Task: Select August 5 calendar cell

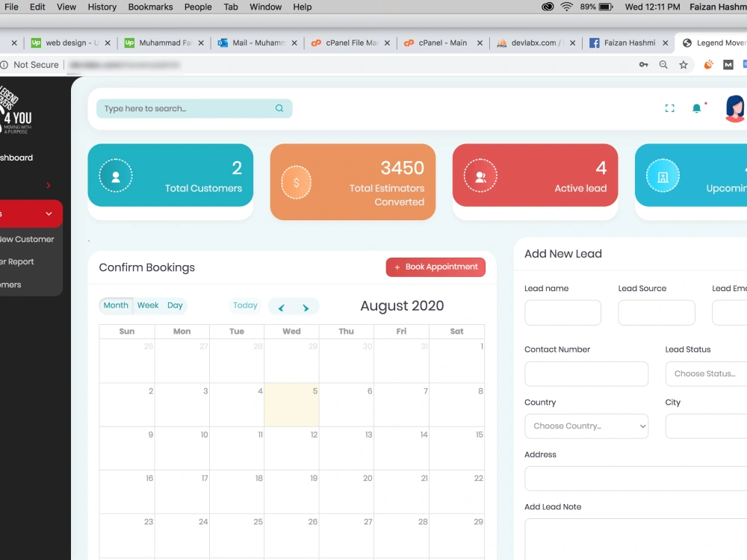Action: (291, 405)
